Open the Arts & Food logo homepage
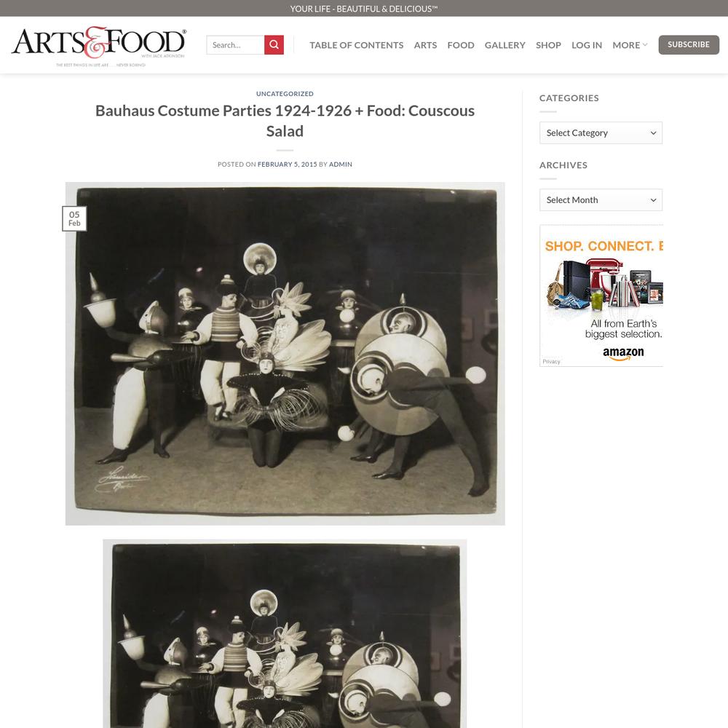Image resolution: width=728 pixels, height=728 pixels. tap(98, 45)
